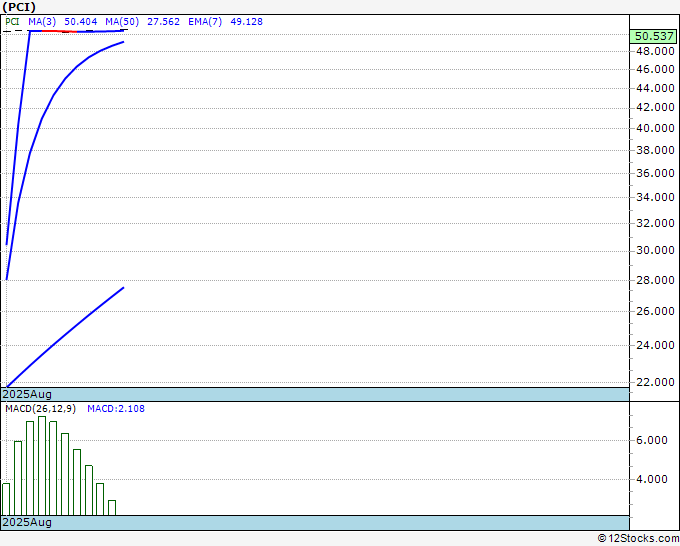Image resolution: width=680 pixels, height=546 pixels.
Task: Click the 30.000 price axis label
Action: pos(655,251)
